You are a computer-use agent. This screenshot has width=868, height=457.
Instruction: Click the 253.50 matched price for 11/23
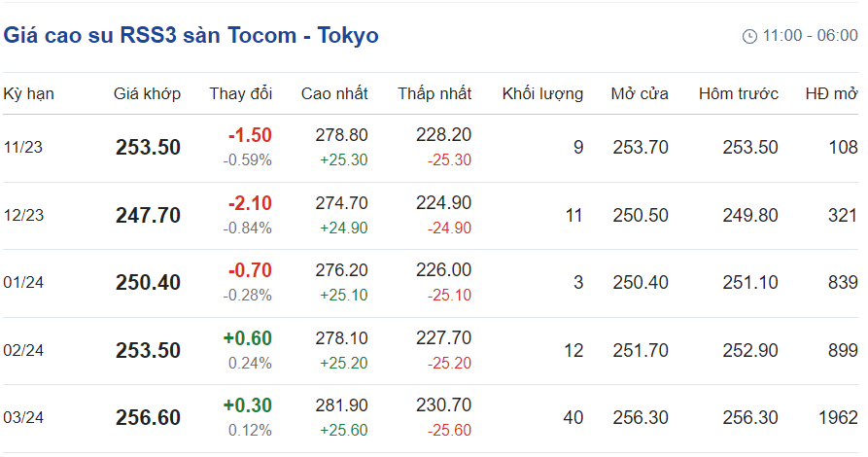(148, 148)
